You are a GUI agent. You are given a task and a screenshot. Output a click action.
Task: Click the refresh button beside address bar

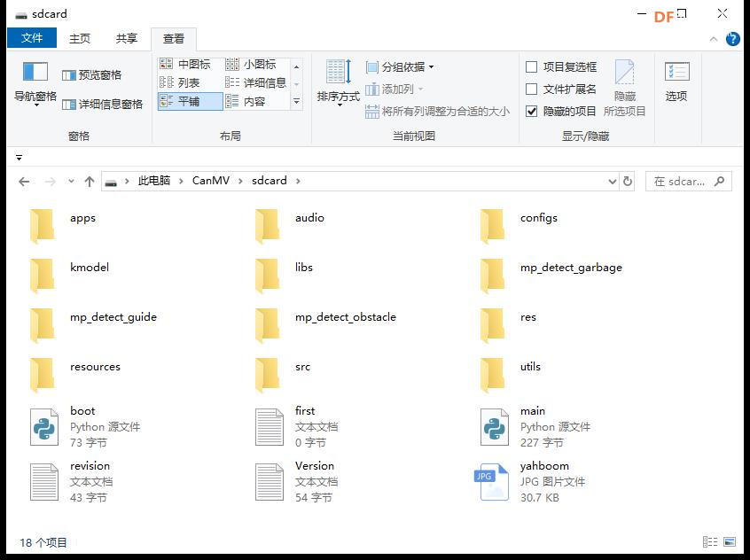(x=628, y=181)
